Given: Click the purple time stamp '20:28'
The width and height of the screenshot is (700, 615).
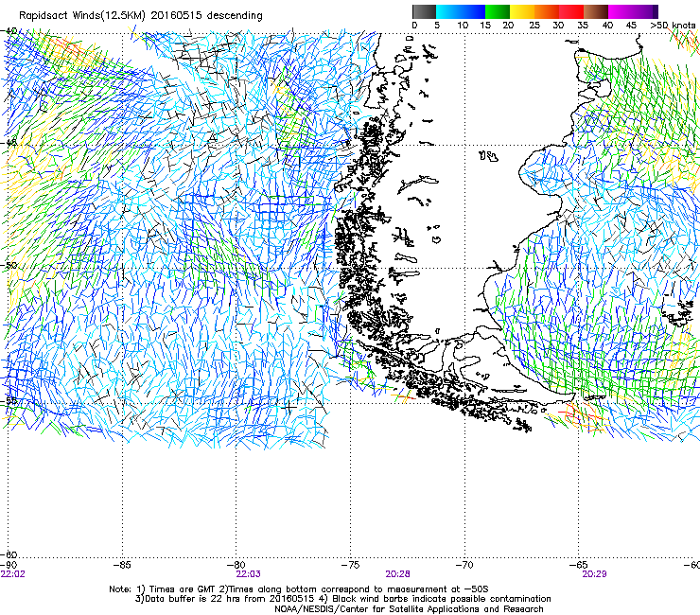Looking at the screenshot, I should 397,574.
